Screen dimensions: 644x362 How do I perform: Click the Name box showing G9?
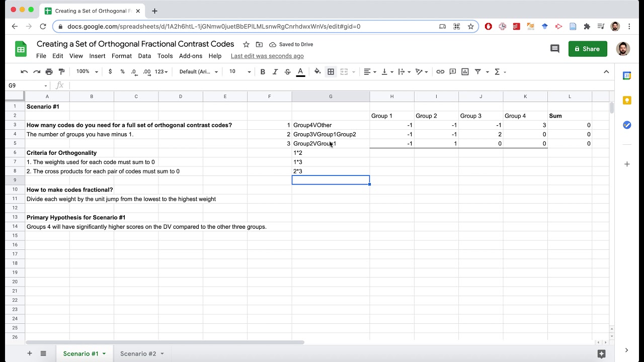pos(28,85)
